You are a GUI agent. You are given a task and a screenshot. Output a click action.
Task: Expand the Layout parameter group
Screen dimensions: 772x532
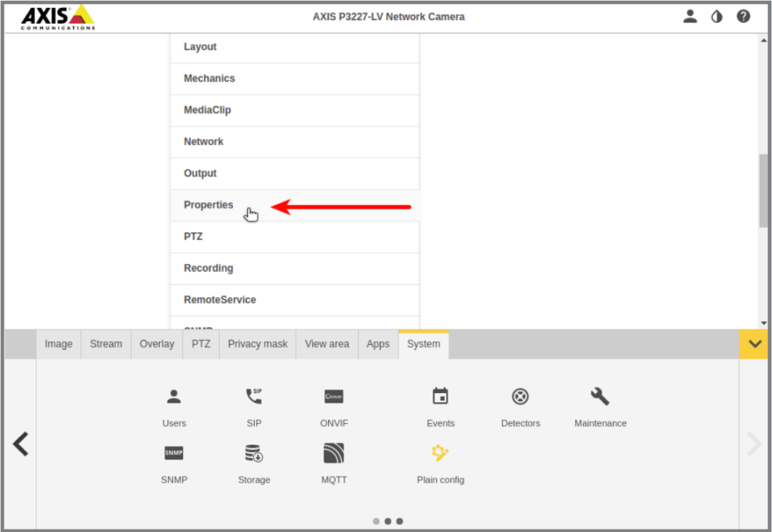click(x=294, y=47)
